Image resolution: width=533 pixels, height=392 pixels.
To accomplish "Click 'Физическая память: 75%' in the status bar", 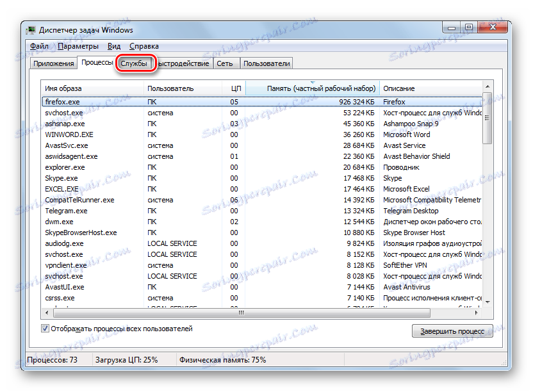I will [223, 360].
